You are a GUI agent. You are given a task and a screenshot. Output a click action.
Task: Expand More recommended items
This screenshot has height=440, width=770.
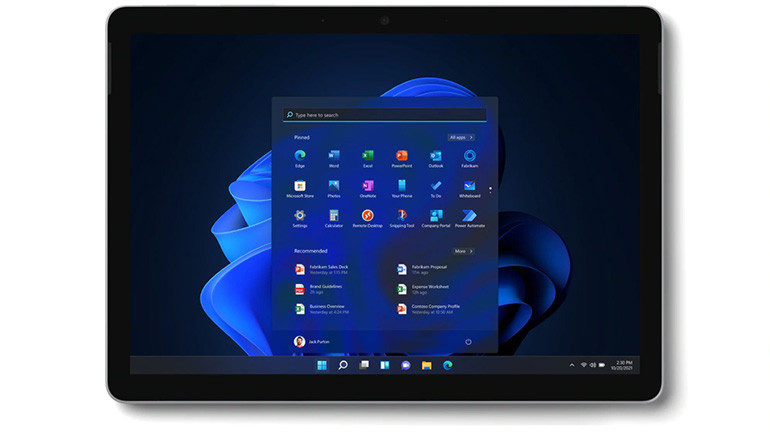pyautogui.click(x=463, y=251)
